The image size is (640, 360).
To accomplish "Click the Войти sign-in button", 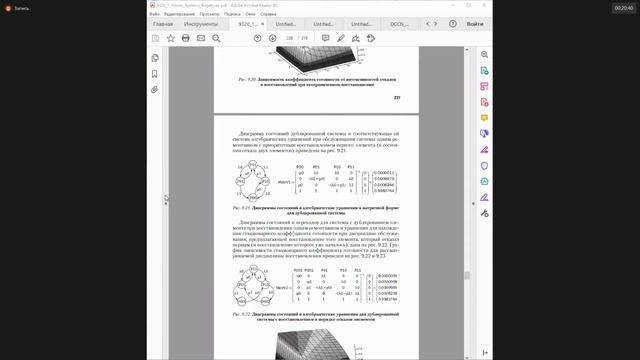I will 475,24.
